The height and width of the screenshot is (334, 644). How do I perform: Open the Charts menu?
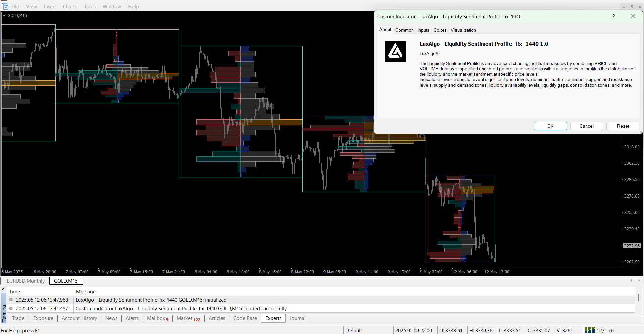[x=70, y=6]
